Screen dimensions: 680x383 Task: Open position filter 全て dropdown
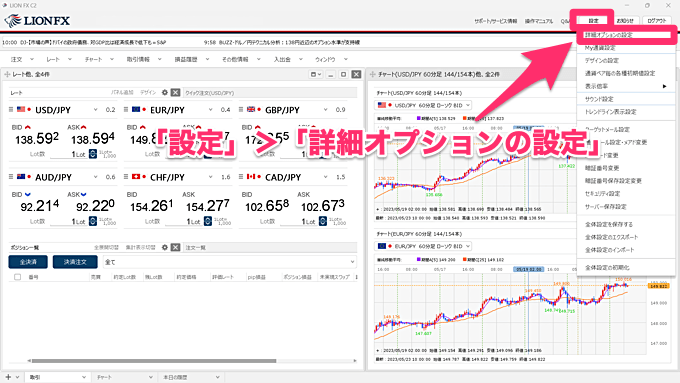[230, 262]
